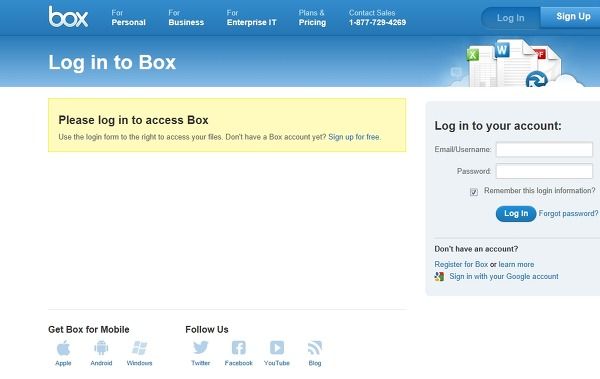The height and width of the screenshot is (379, 600).
Task: Switch to the Log In header tab
Action: pyautogui.click(x=510, y=18)
